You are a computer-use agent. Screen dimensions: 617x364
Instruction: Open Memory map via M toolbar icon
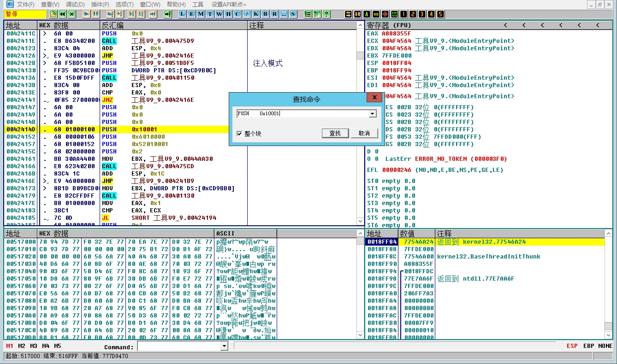(201, 14)
